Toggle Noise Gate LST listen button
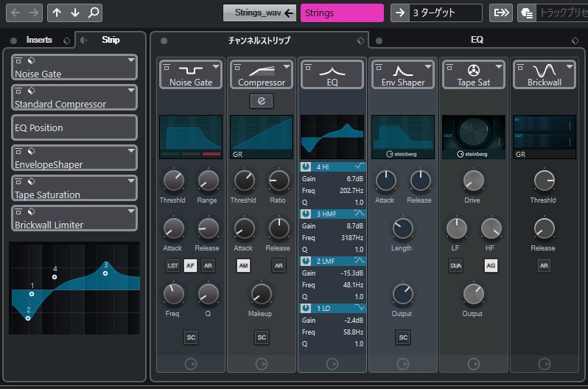This screenshot has width=588, height=389. tap(172, 265)
